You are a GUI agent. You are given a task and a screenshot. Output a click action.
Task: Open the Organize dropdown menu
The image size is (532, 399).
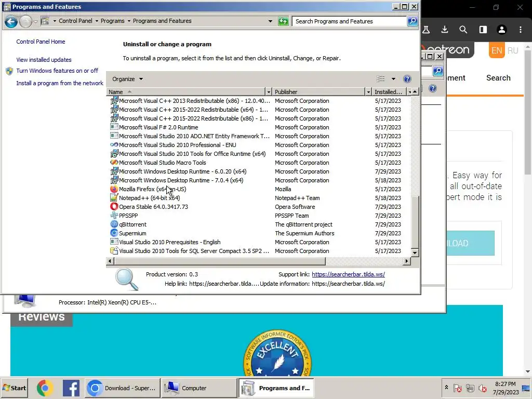click(128, 79)
